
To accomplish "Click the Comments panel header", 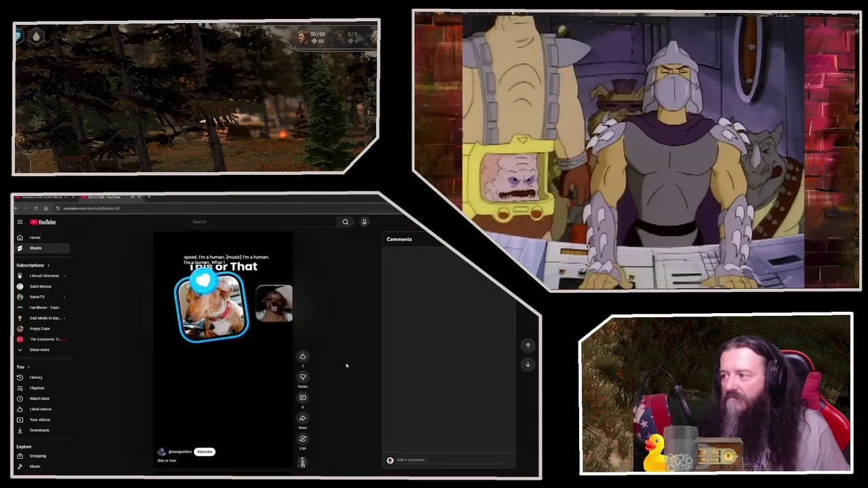I will (399, 239).
